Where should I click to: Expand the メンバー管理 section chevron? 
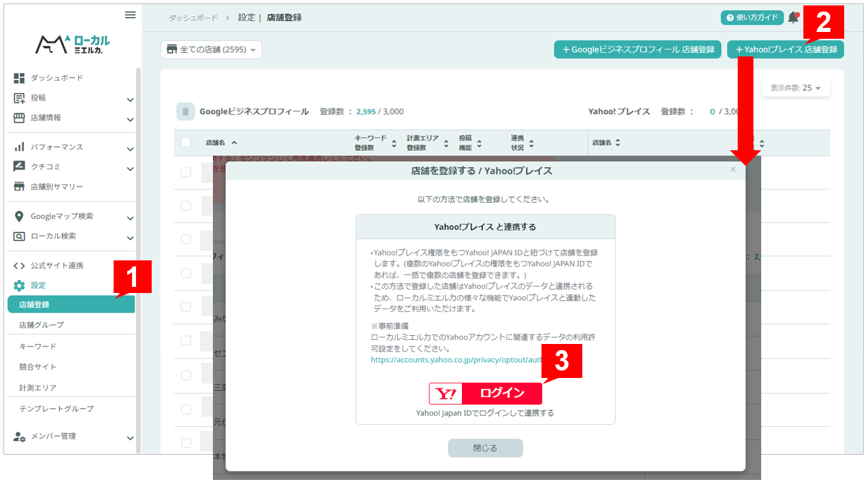pos(130,438)
